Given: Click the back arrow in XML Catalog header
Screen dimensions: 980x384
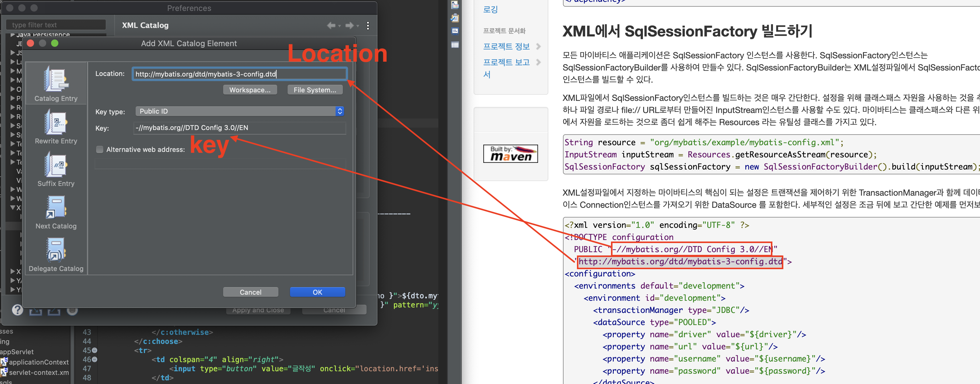Looking at the screenshot, I should click(x=331, y=26).
